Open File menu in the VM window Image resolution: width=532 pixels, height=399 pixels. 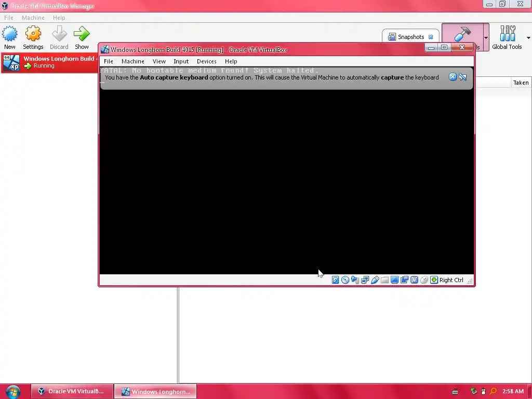109,61
